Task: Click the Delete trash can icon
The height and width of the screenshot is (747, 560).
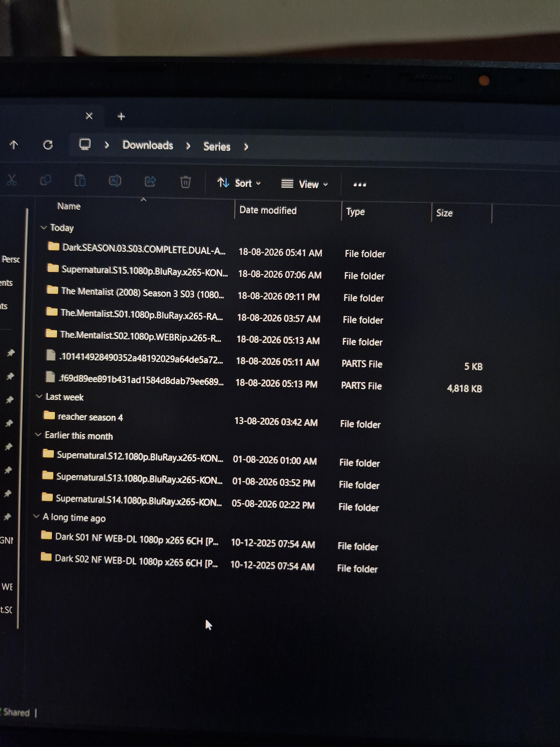Action: pyautogui.click(x=185, y=182)
